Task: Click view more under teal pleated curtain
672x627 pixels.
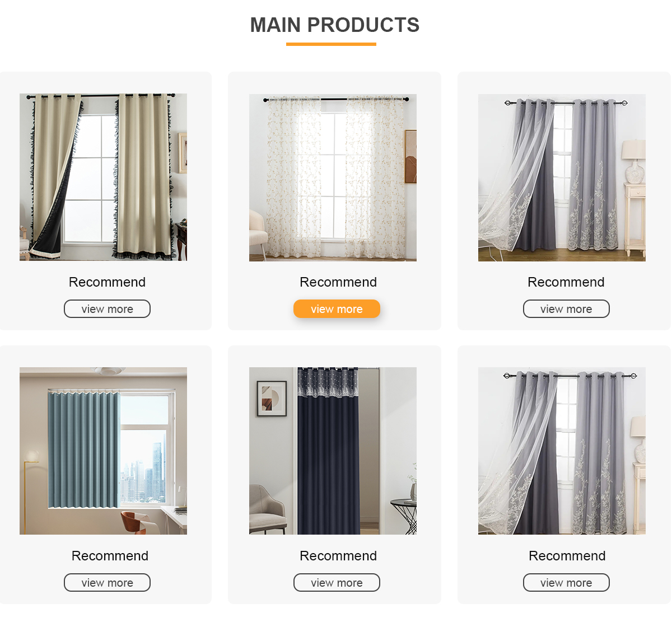Action: (107, 583)
